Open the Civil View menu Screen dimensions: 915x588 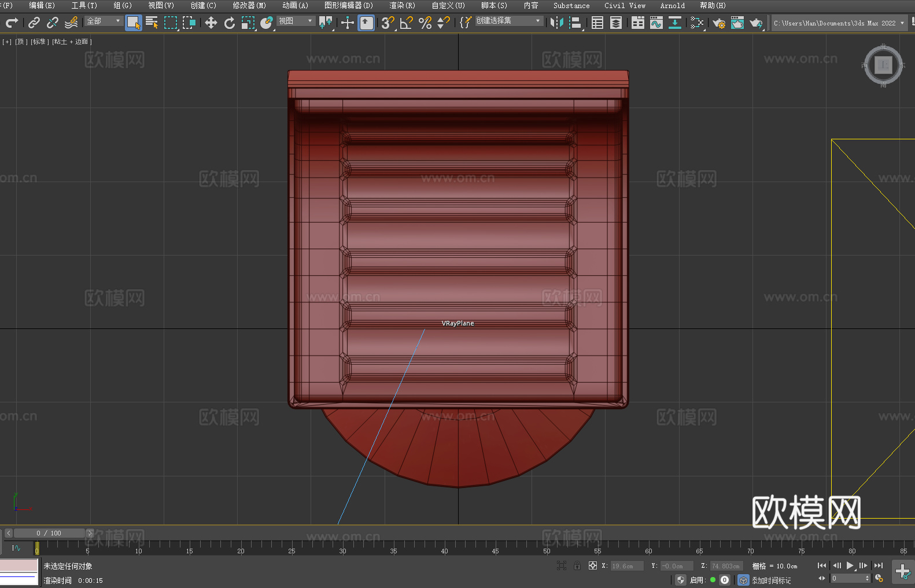click(x=625, y=5)
